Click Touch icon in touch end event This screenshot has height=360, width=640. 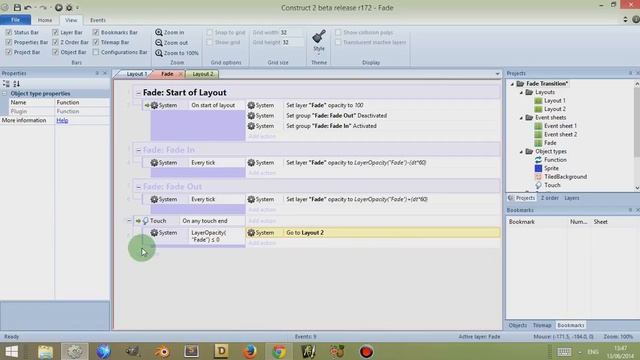[145, 221]
